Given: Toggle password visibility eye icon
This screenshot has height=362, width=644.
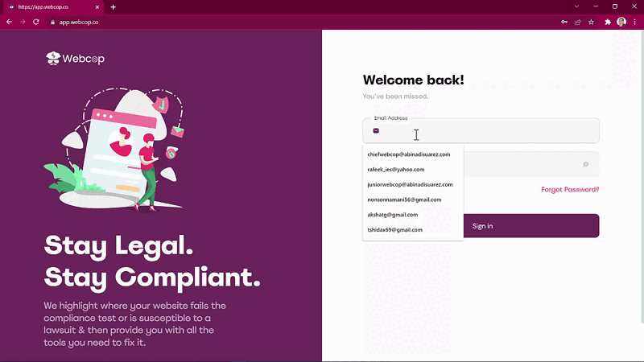Looking at the screenshot, I should click(x=586, y=164).
